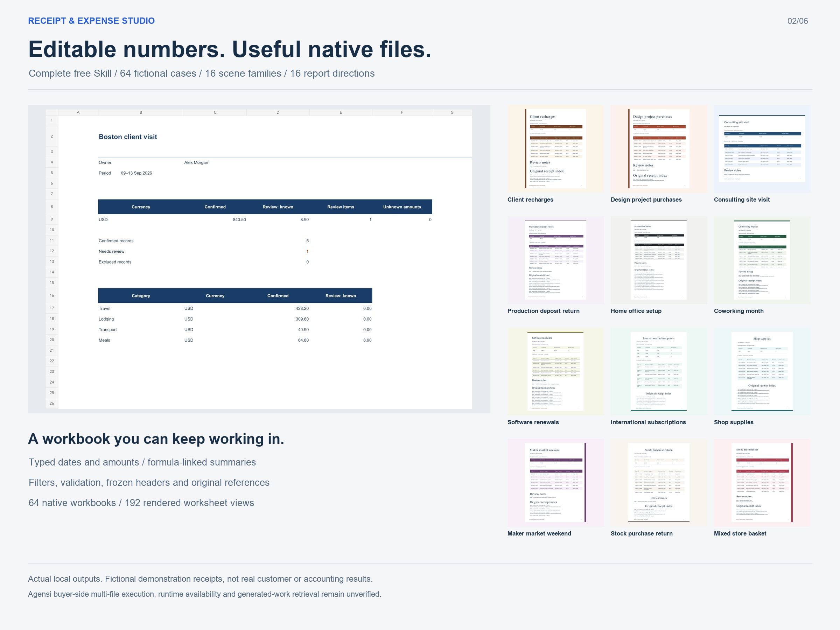Click the 'Client recharges' caption label
Viewport: 840px width, 630px height.
click(530, 200)
